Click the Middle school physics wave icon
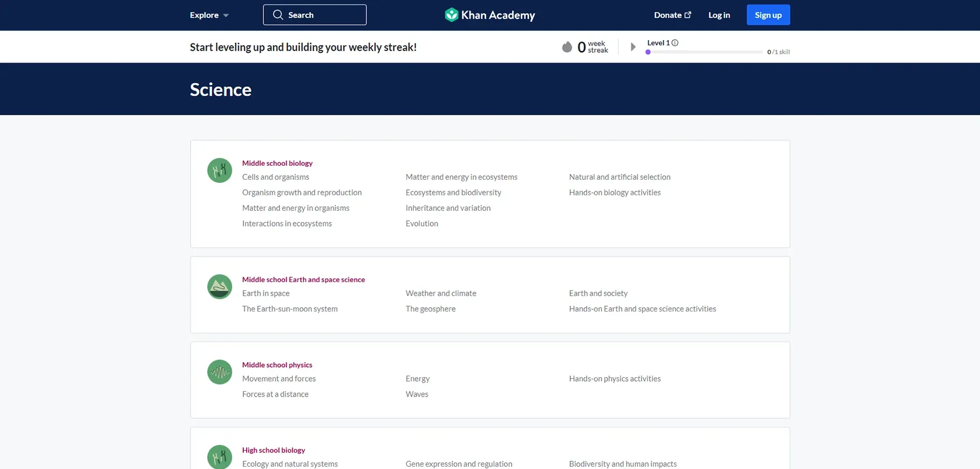 [x=219, y=372]
